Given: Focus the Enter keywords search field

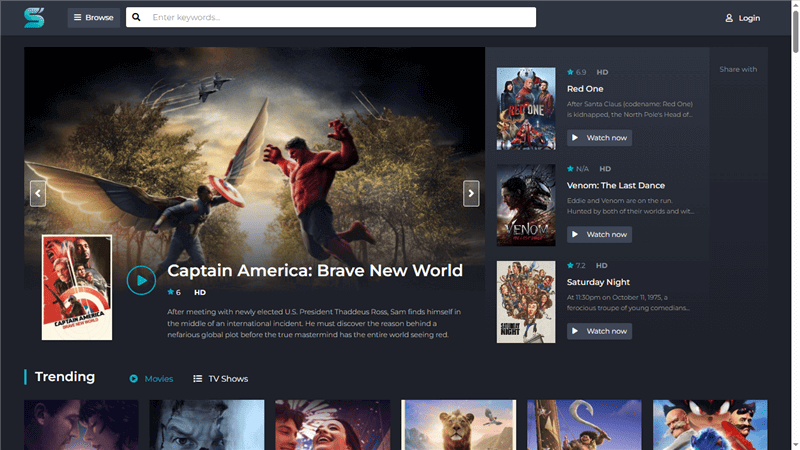Looking at the screenshot, I should point(331,17).
